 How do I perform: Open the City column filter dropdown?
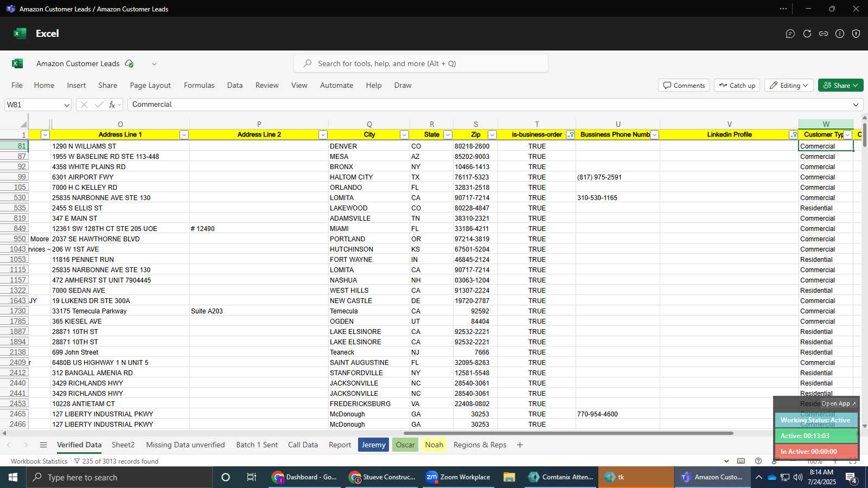(404, 135)
